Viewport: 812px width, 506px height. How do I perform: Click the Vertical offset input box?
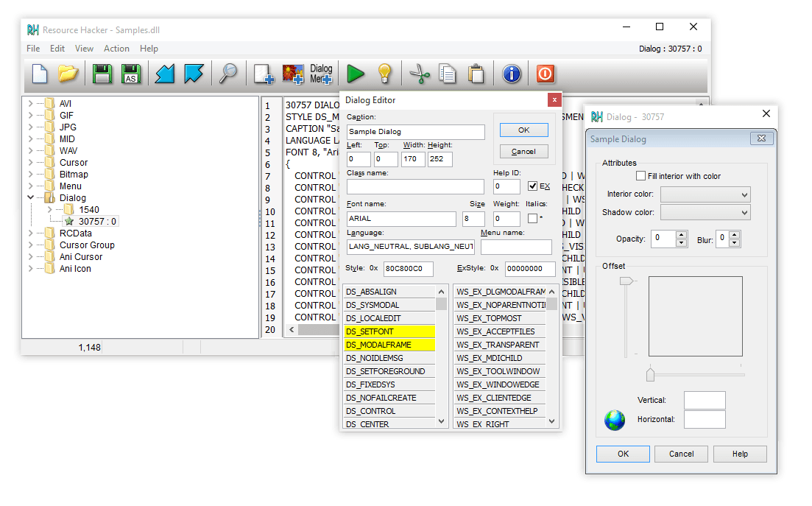pyautogui.click(x=705, y=401)
